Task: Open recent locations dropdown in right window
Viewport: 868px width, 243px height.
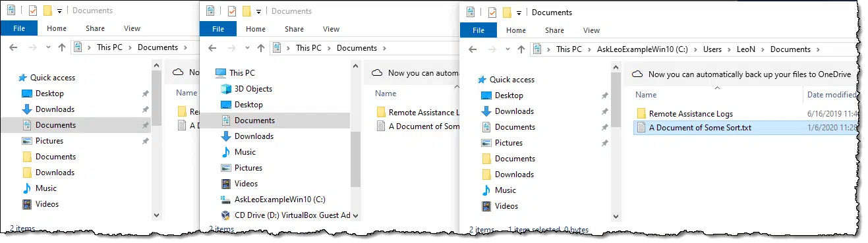Action: tap(507, 50)
